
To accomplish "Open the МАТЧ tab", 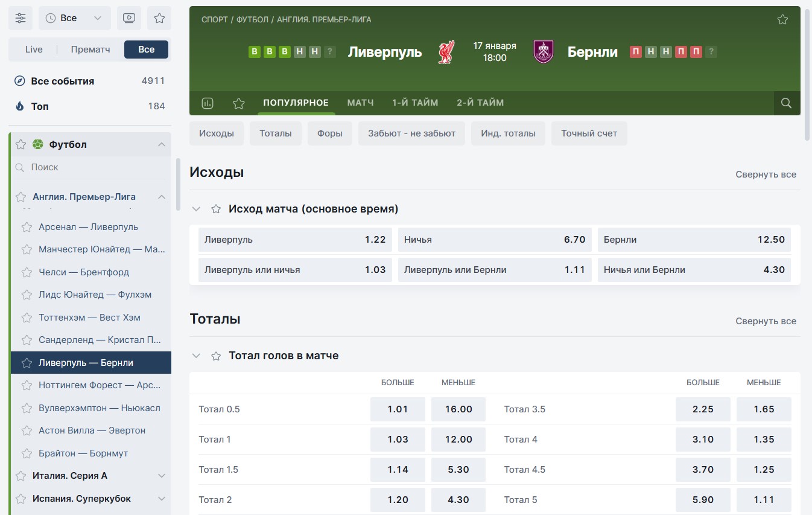I will pos(360,103).
